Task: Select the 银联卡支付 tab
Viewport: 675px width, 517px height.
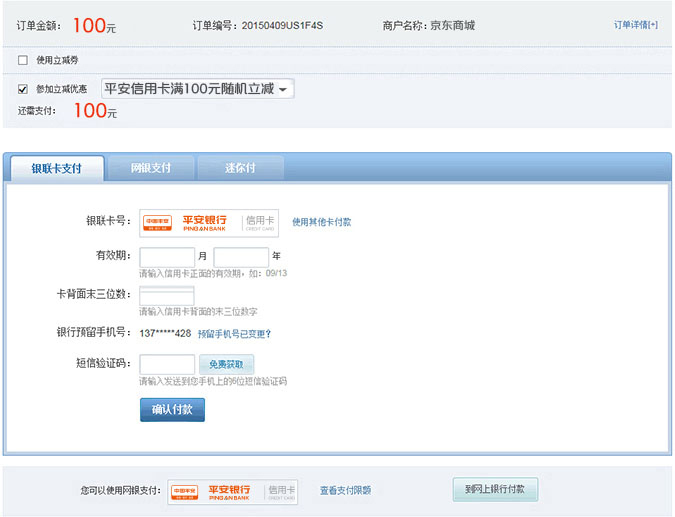Action: [x=56, y=168]
